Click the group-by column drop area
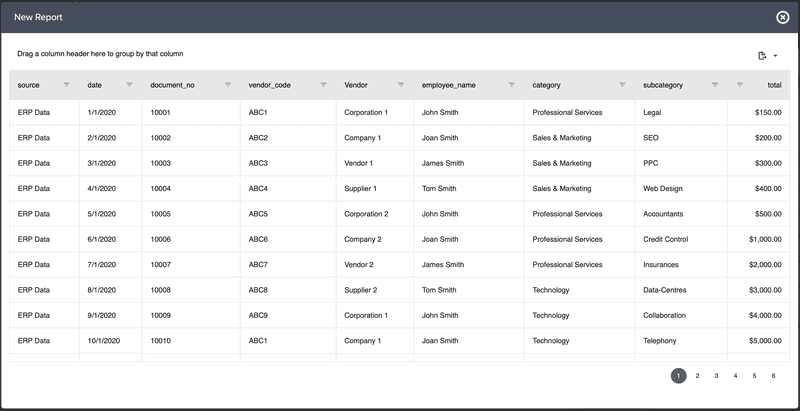This screenshot has height=411, width=800. click(x=100, y=54)
